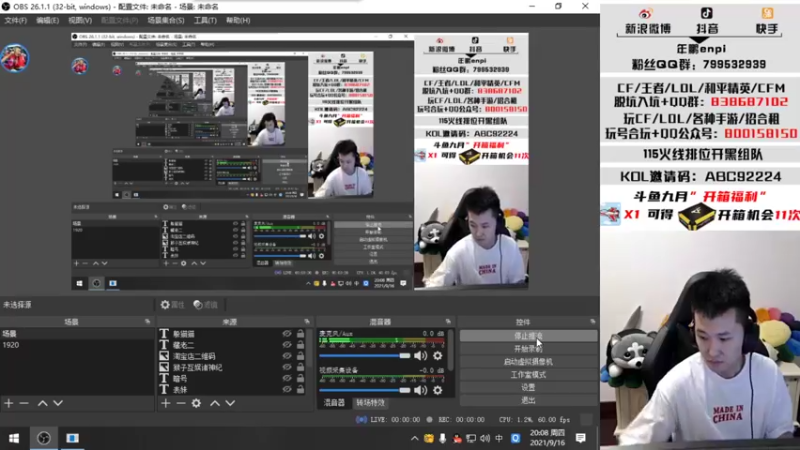Move the source down in the sources list

(231, 403)
